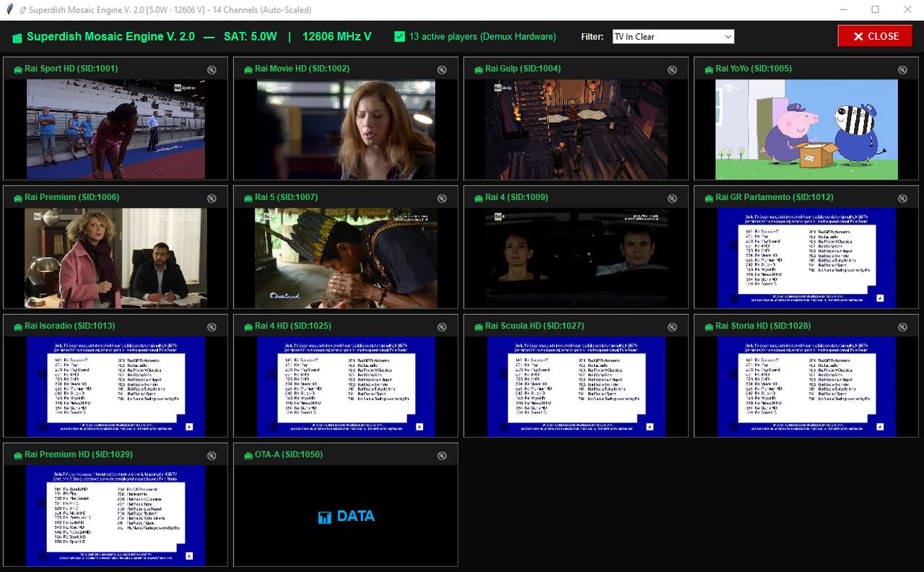
Task: Click the "OTA-A (SID:1050)" title
Action: 289,454
